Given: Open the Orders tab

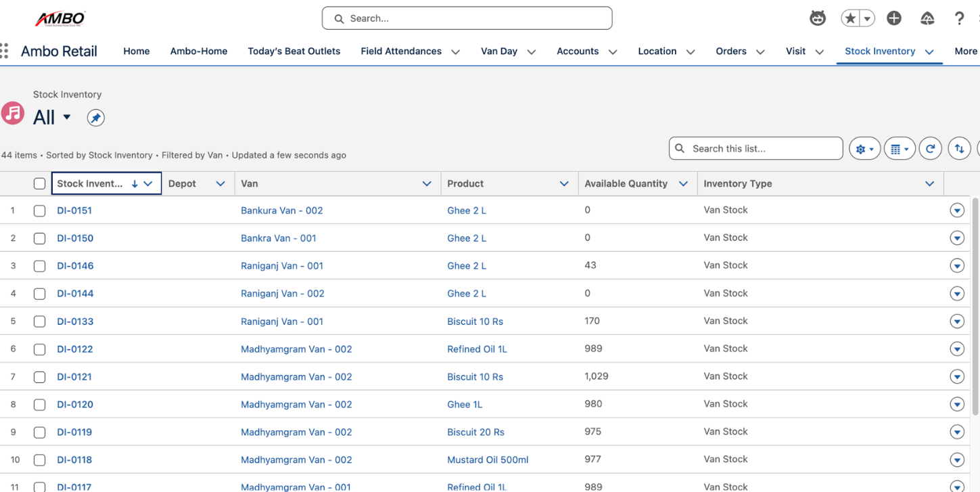Looking at the screenshot, I should click(731, 51).
